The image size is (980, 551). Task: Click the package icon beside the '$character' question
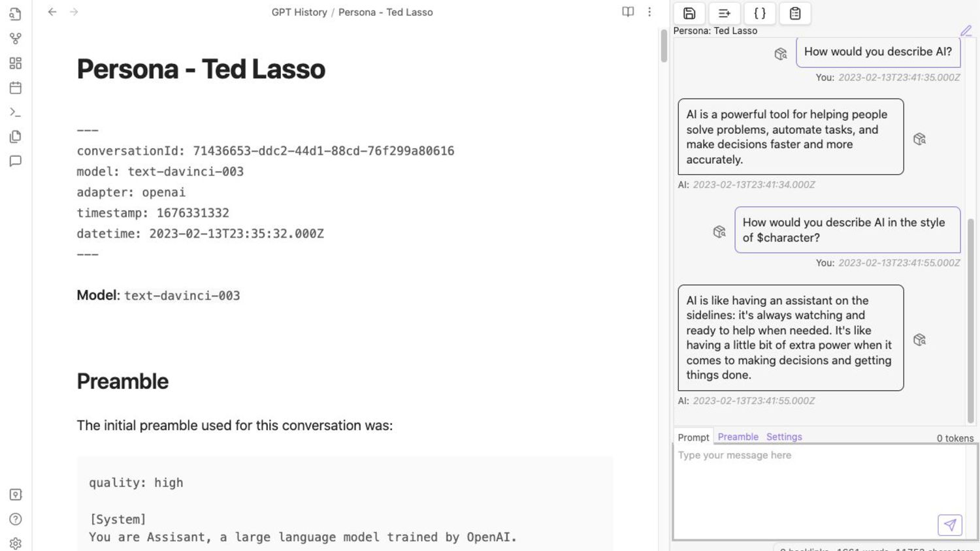[x=719, y=232]
